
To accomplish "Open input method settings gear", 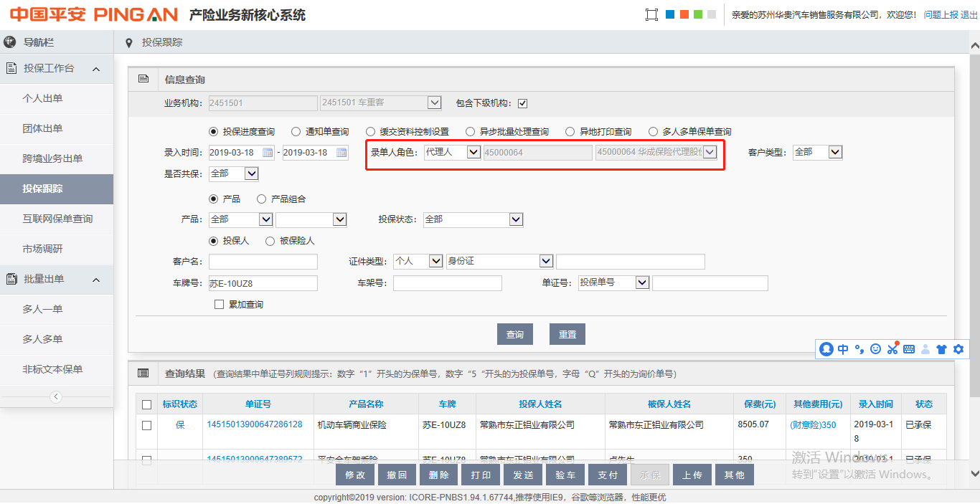I will click(x=958, y=349).
